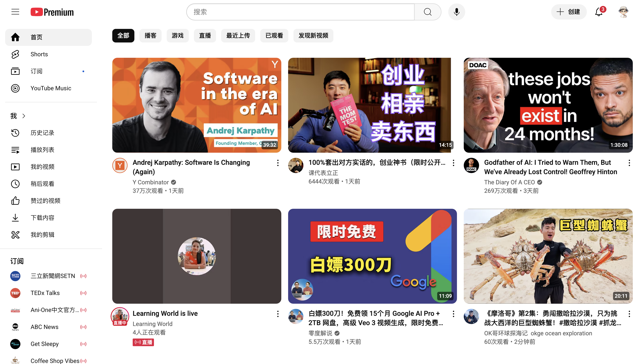The image size is (643, 364).
Task: Select the 播客 filter chip
Action: 150,35
